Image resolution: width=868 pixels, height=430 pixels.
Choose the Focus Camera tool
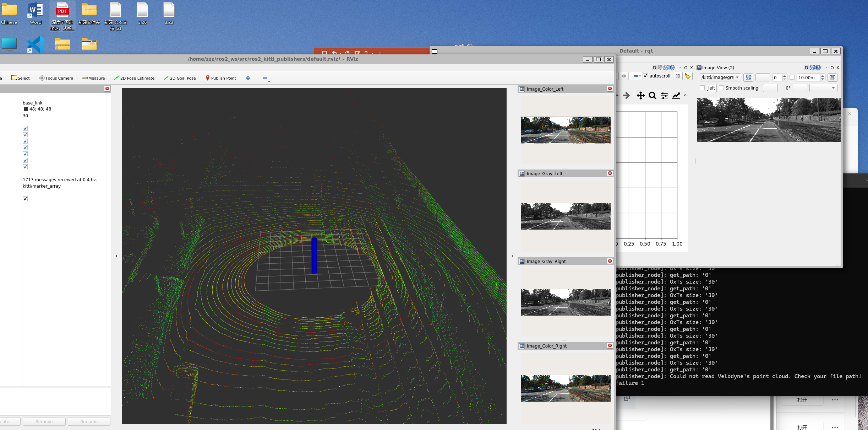click(56, 78)
